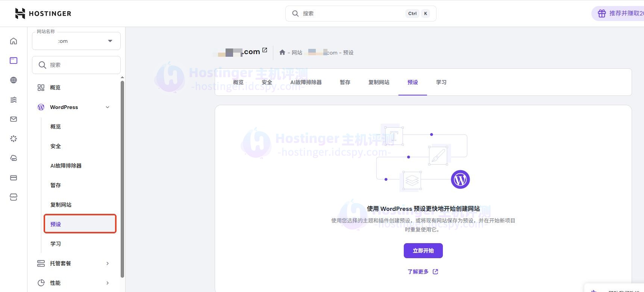Viewport: 644px width, 292px height.
Task: Open the VPS cloud server icon
Action: point(14,158)
